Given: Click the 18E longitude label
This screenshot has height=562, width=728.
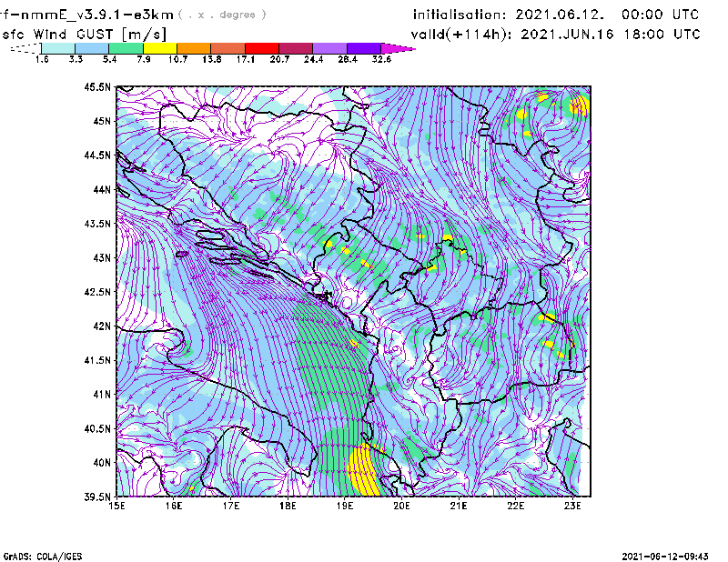Looking at the screenshot, I should tap(288, 506).
